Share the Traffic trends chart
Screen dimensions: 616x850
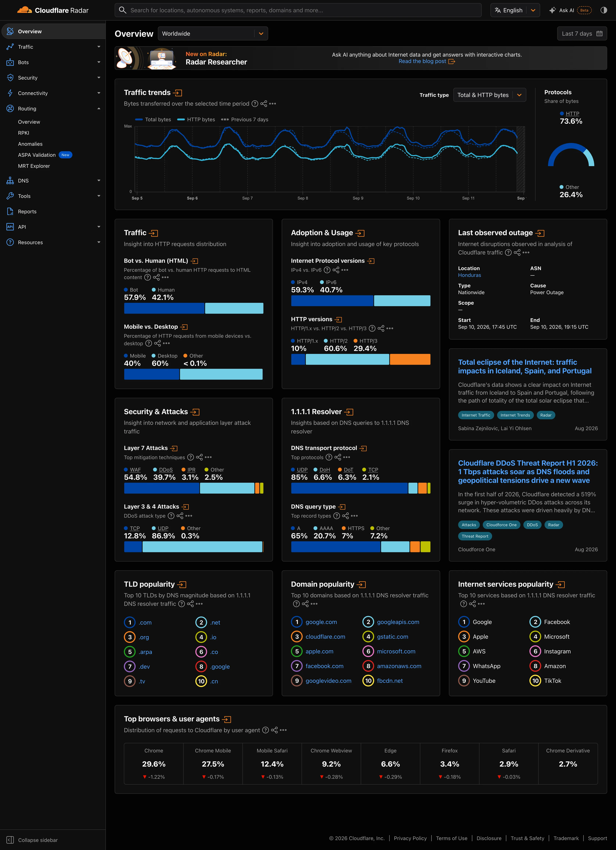pos(264,104)
